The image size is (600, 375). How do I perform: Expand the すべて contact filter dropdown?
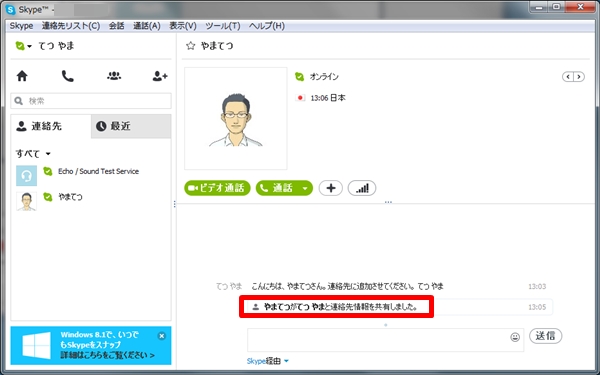tap(33, 154)
